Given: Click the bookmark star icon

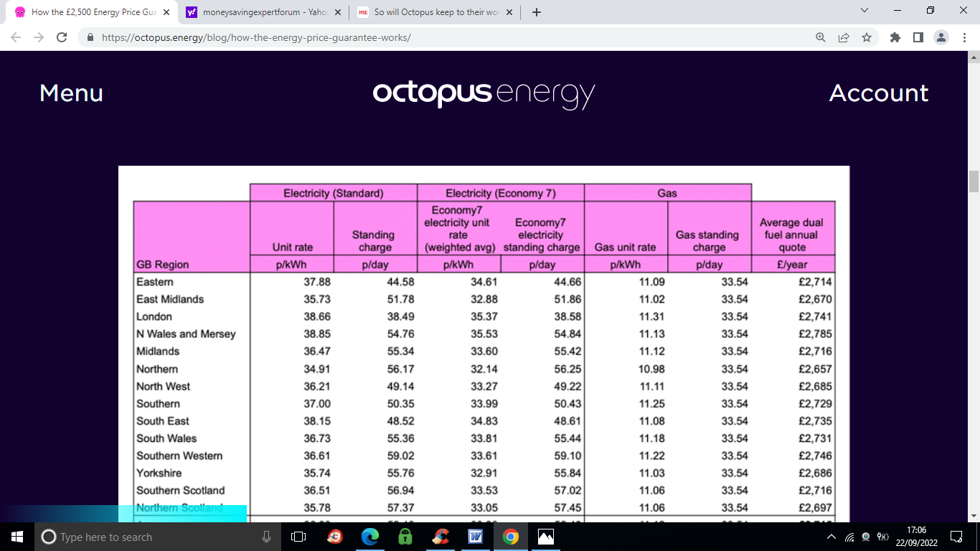Looking at the screenshot, I should point(867,37).
